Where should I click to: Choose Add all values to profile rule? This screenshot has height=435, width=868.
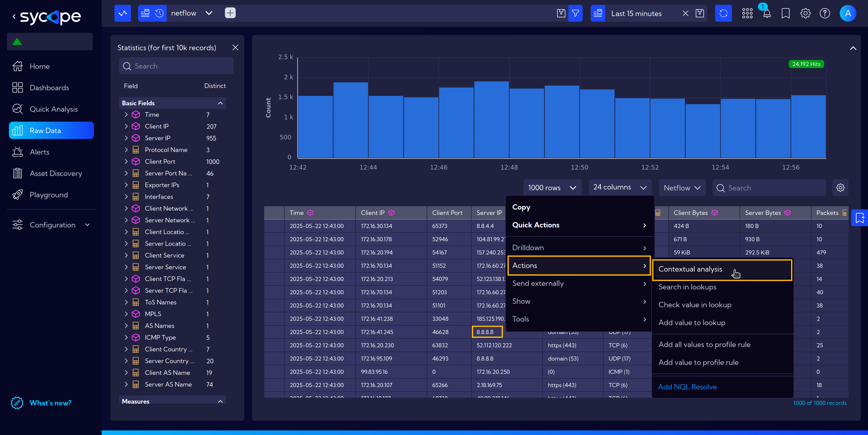pyautogui.click(x=723, y=345)
